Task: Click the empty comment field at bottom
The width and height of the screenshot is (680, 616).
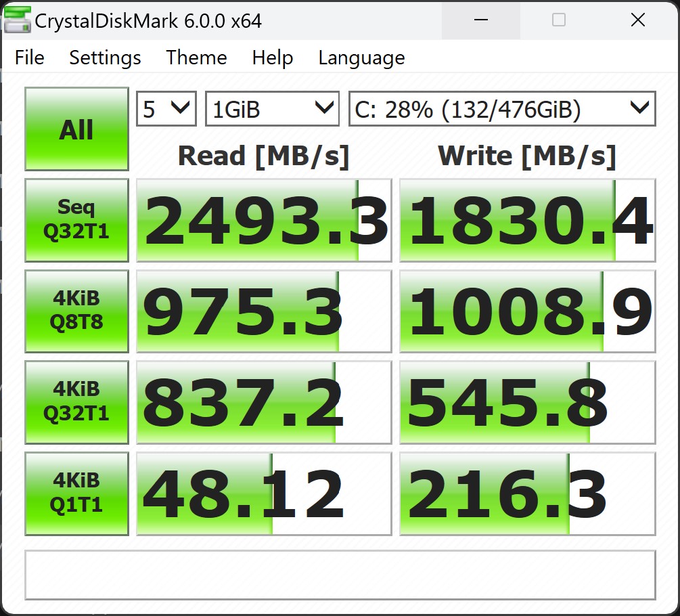Action: 340,575
